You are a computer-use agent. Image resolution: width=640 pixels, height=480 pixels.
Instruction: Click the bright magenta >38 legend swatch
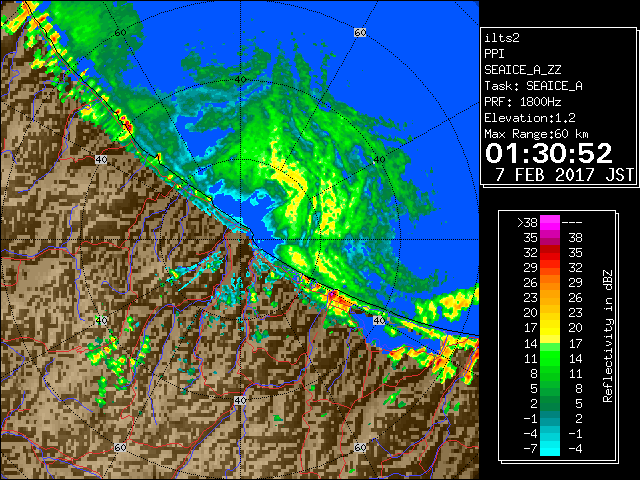coord(550,223)
